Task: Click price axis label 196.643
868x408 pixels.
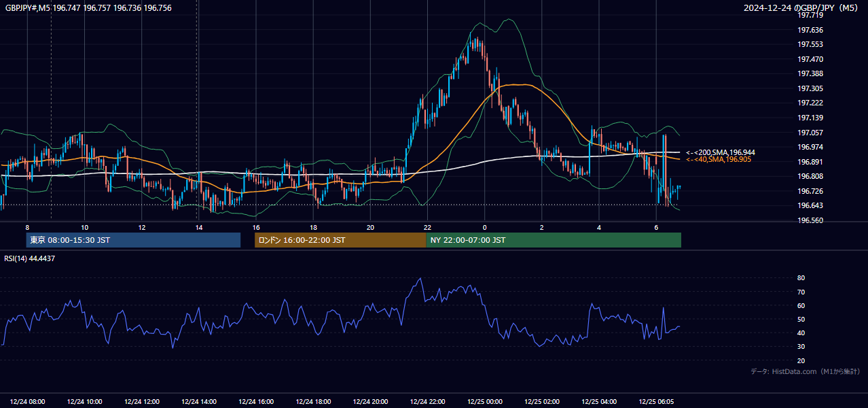Action: tap(810, 205)
